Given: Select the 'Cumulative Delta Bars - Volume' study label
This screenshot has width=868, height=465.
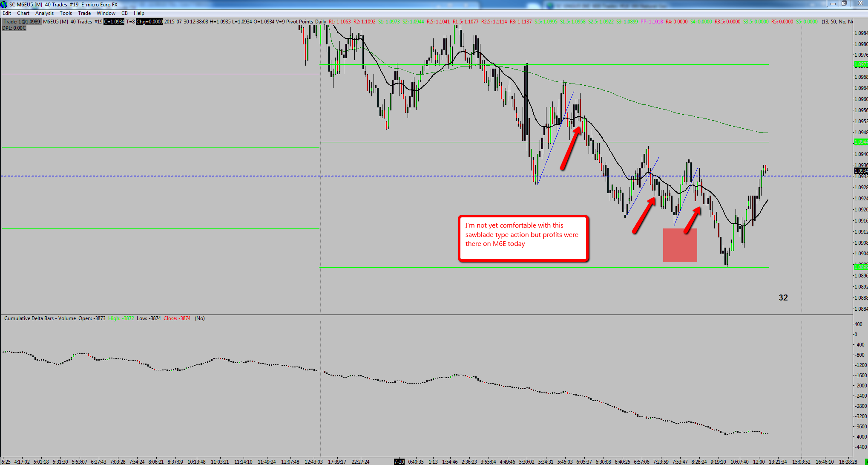Looking at the screenshot, I should [x=40, y=318].
